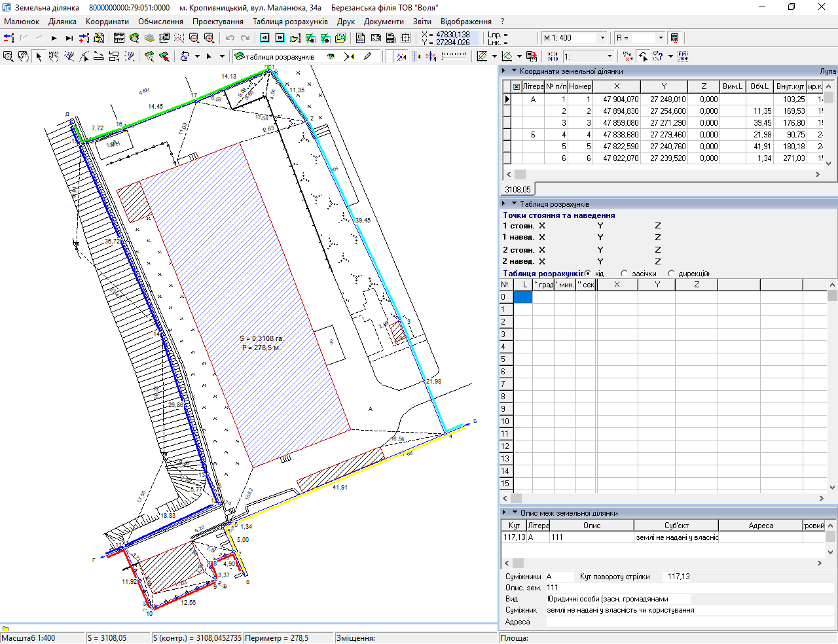
Task: Select the arrow pointer tool
Action: [x=39, y=57]
